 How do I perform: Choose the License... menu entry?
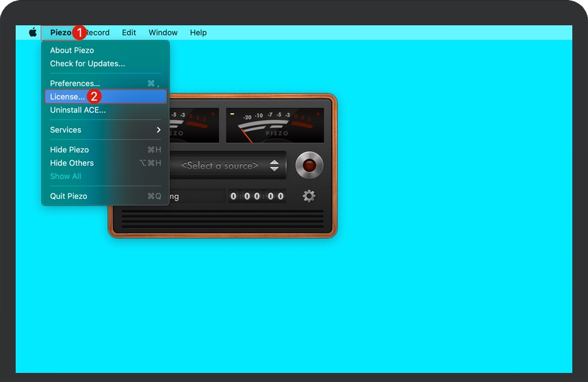(106, 96)
